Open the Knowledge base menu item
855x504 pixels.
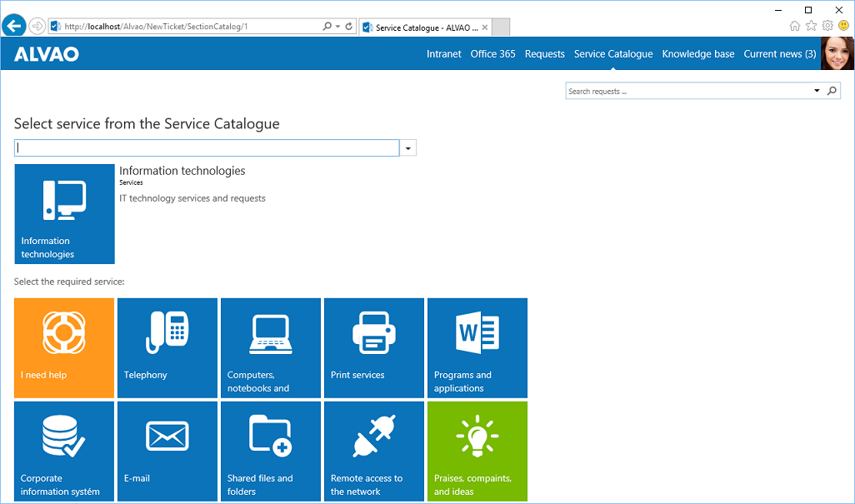[698, 53]
